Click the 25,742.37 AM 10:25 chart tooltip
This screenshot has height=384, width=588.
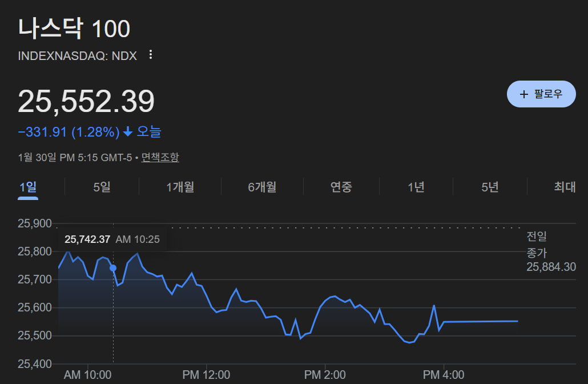[112, 239]
